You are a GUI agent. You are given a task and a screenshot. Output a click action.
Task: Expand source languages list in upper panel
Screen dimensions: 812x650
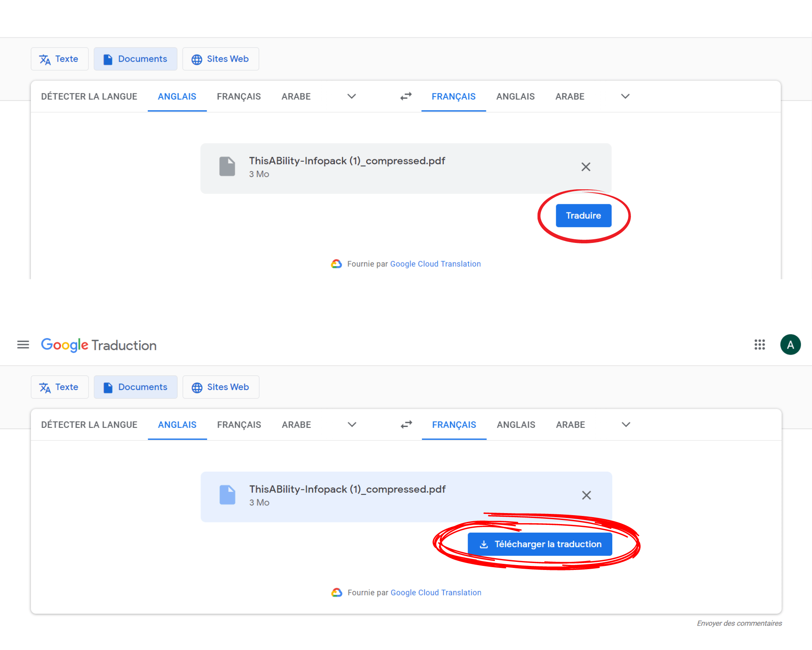(352, 96)
